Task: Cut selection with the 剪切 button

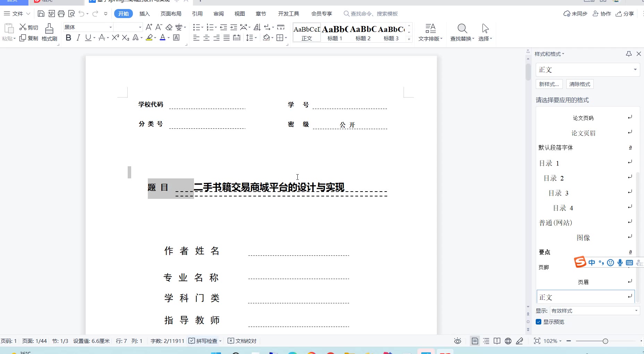Action: point(29,27)
